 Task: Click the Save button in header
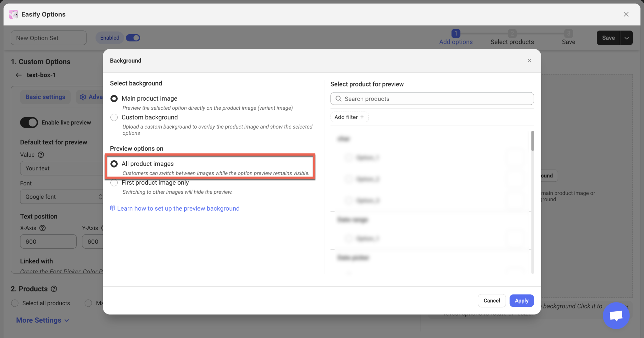[608, 38]
